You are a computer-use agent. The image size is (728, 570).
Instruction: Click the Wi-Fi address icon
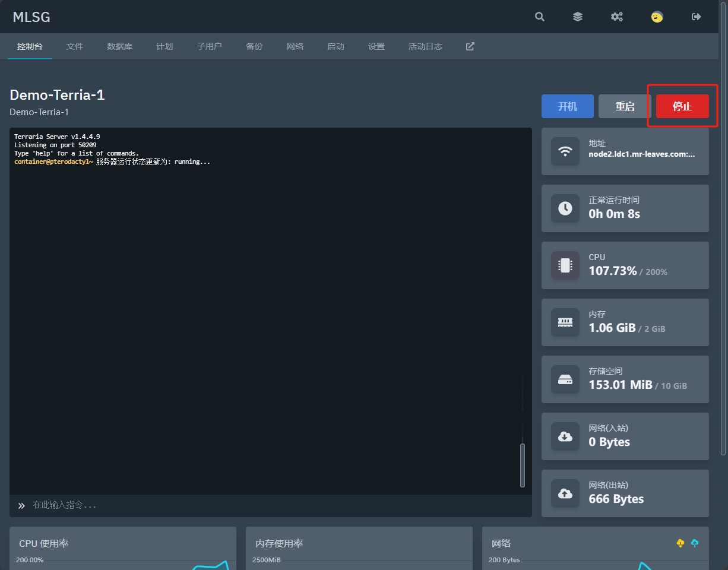[565, 151]
